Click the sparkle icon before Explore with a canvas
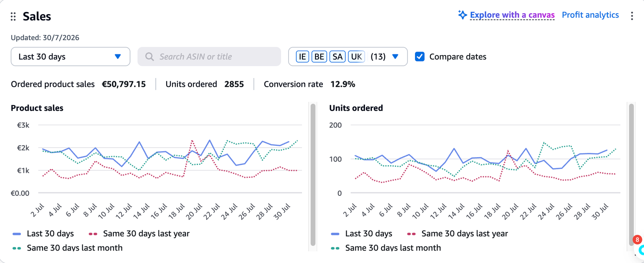 (x=462, y=15)
